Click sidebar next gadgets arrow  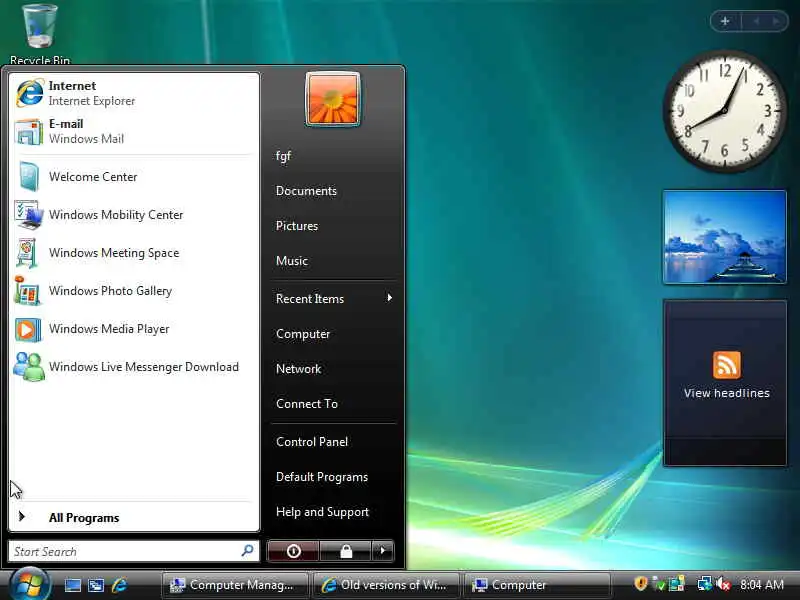coord(776,21)
